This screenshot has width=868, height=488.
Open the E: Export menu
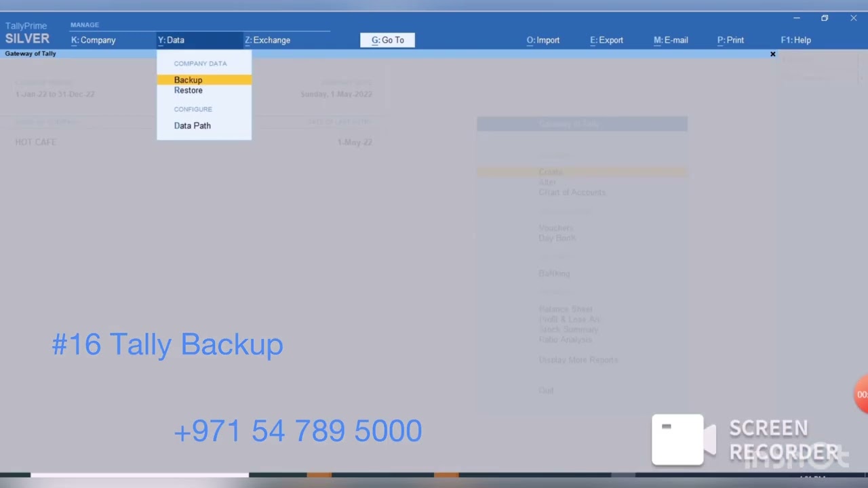click(606, 40)
